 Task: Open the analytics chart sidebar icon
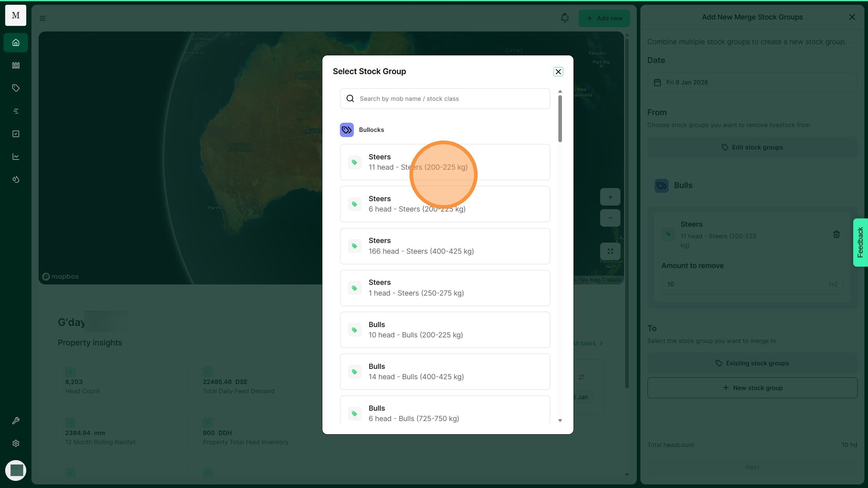click(x=16, y=157)
